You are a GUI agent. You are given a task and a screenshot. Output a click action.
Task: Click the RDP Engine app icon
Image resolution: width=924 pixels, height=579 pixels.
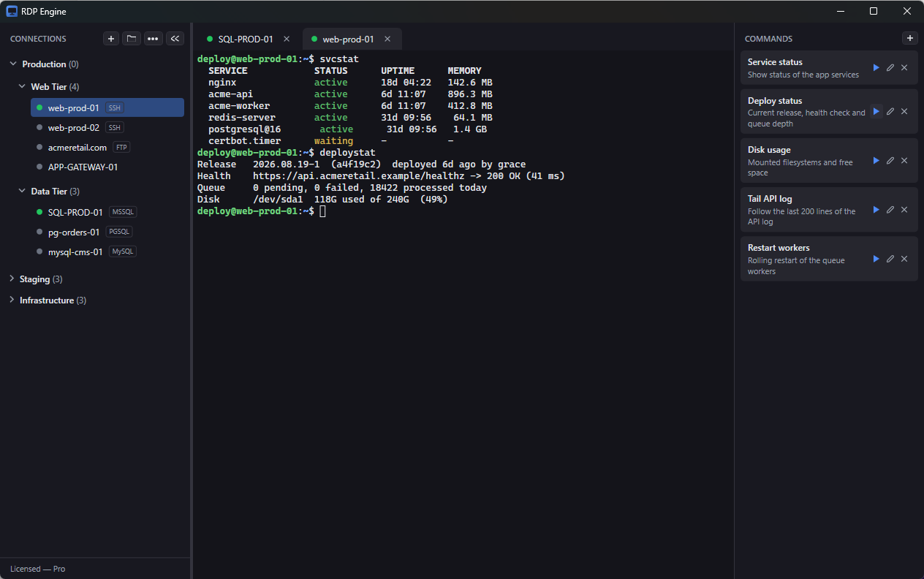pyautogui.click(x=12, y=11)
